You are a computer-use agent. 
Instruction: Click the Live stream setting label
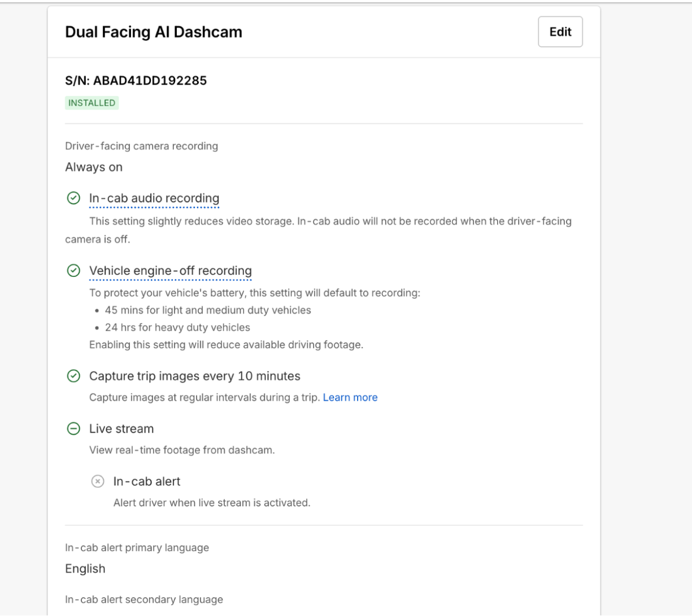pos(121,429)
